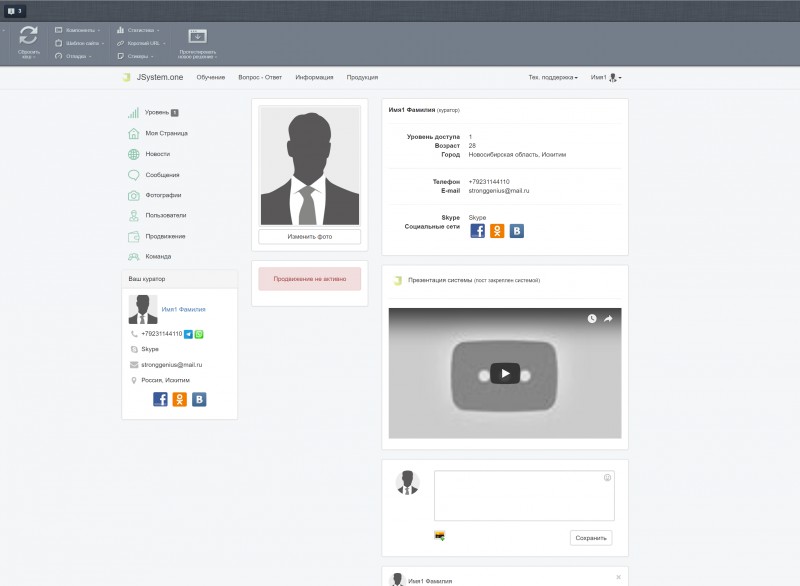The height and width of the screenshot is (586, 800).
Task: Open curator link Имя1 Фамилия
Action: click(x=183, y=310)
